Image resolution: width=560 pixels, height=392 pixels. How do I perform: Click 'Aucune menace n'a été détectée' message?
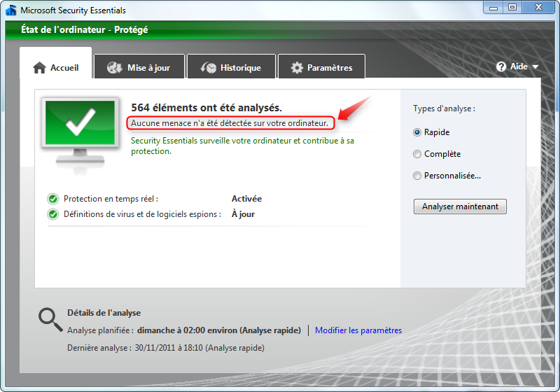(x=230, y=123)
